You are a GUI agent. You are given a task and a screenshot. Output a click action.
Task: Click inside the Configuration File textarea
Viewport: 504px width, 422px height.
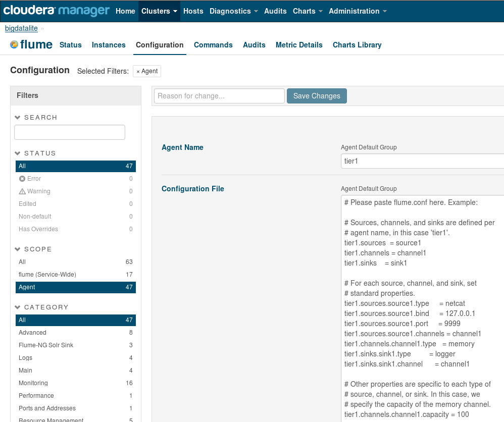(x=422, y=308)
